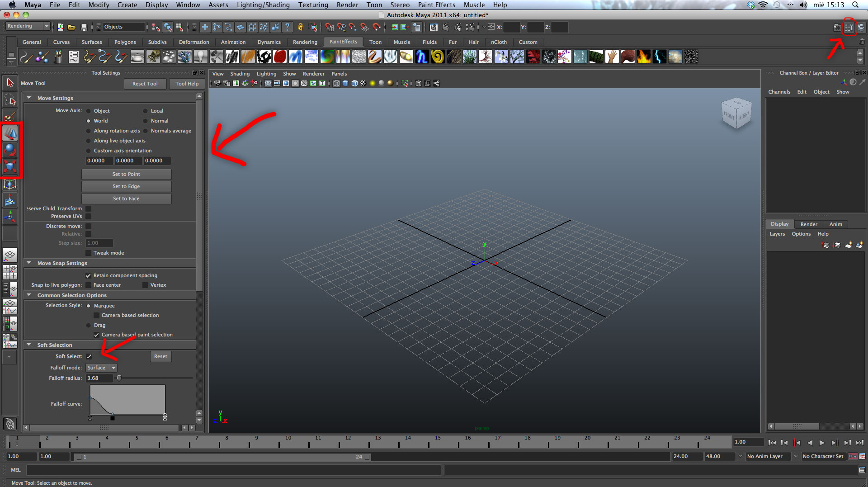Use all lights yellow sphere icon
This screenshot has height=487, width=868.
point(373,83)
